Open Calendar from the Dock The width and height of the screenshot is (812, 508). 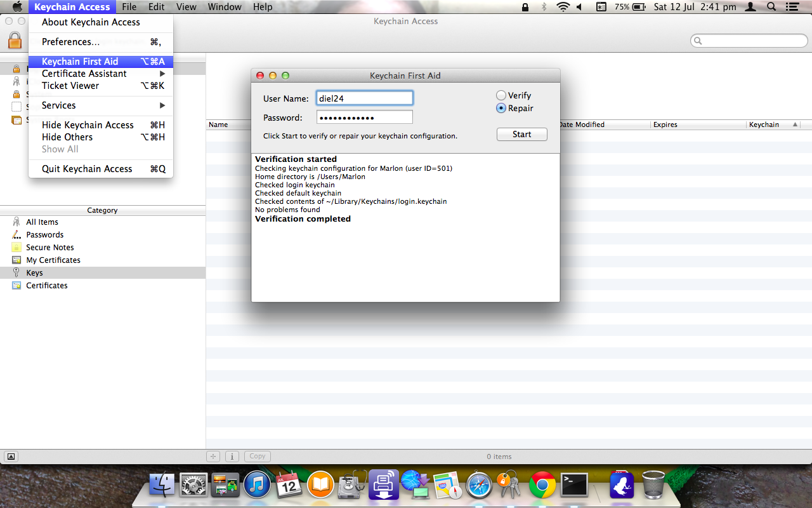tap(289, 486)
